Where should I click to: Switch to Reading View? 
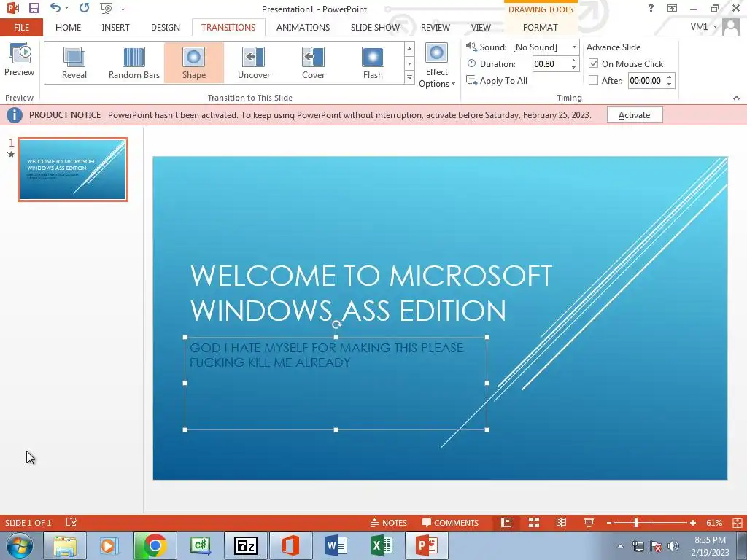point(561,523)
